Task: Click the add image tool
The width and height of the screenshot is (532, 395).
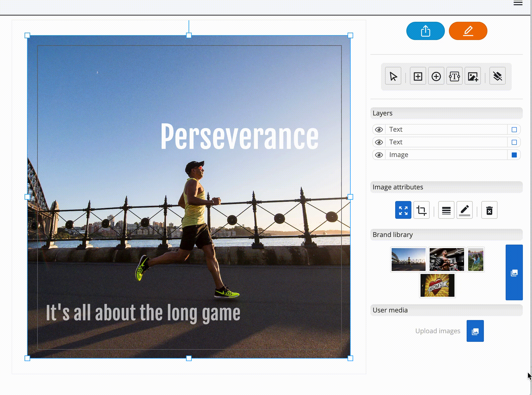Action: tap(473, 76)
